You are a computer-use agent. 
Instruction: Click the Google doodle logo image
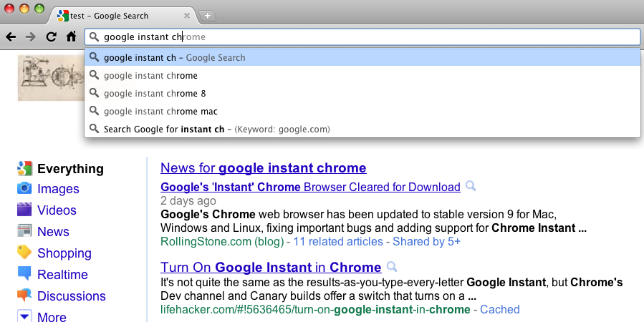pos(51,77)
